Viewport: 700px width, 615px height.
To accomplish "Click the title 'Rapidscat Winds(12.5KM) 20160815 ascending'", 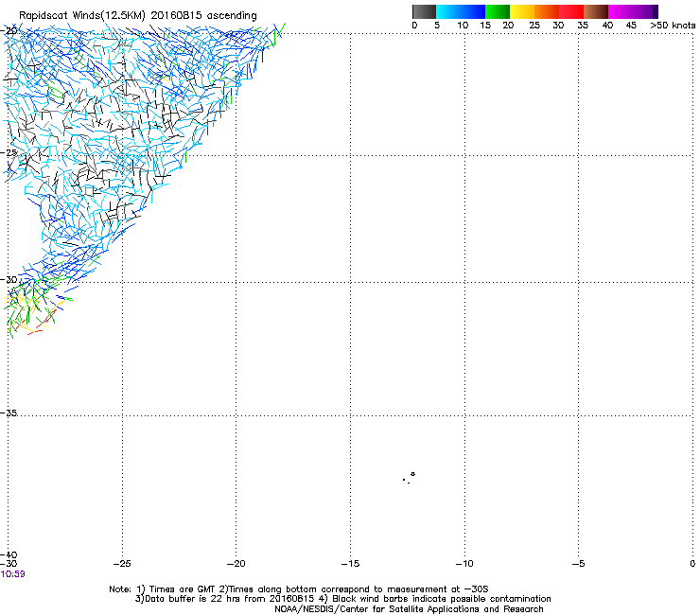I will 138,16.
